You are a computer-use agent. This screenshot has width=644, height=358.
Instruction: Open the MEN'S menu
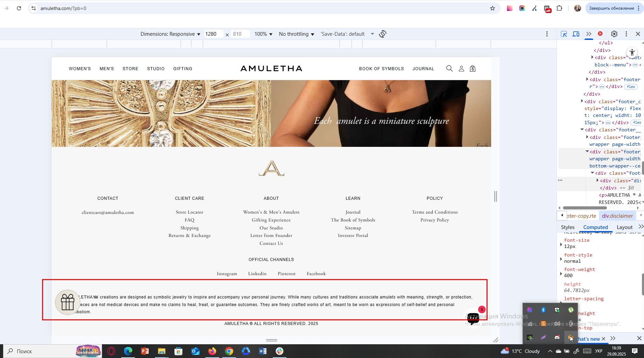106,69
